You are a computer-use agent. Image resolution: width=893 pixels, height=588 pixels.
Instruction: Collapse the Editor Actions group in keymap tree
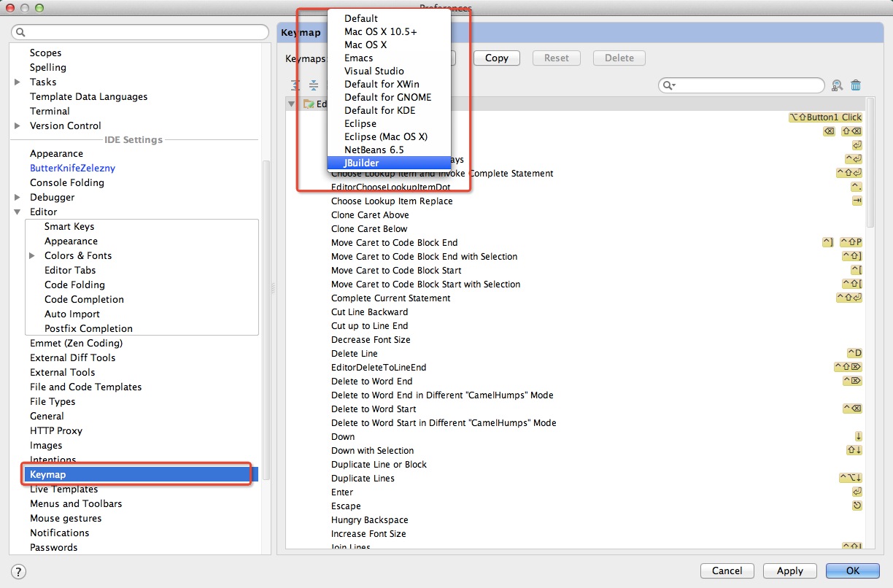(x=291, y=104)
